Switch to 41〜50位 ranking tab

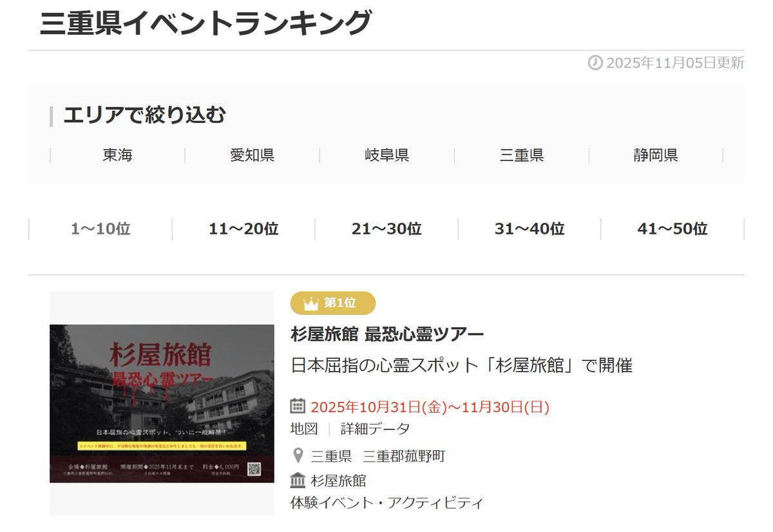[x=673, y=229]
